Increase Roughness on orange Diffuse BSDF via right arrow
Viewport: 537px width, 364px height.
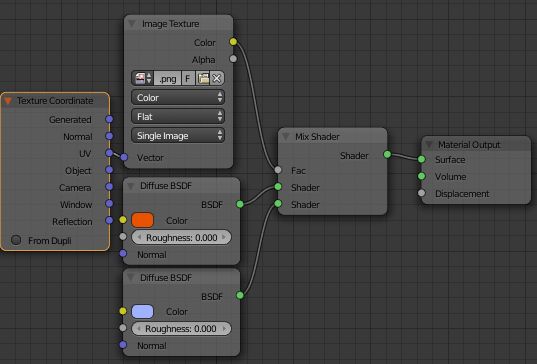(x=224, y=237)
